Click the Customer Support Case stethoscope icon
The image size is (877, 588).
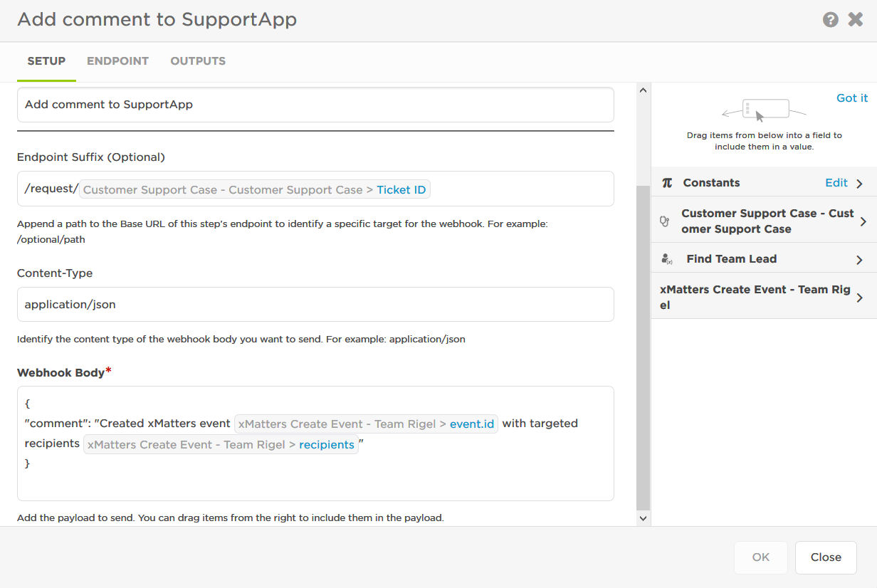pos(665,221)
